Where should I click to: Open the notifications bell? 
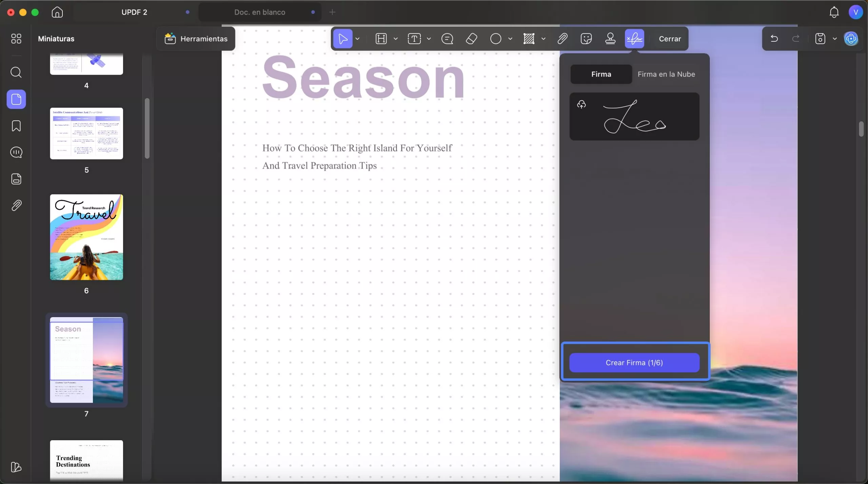coord(834,12)
